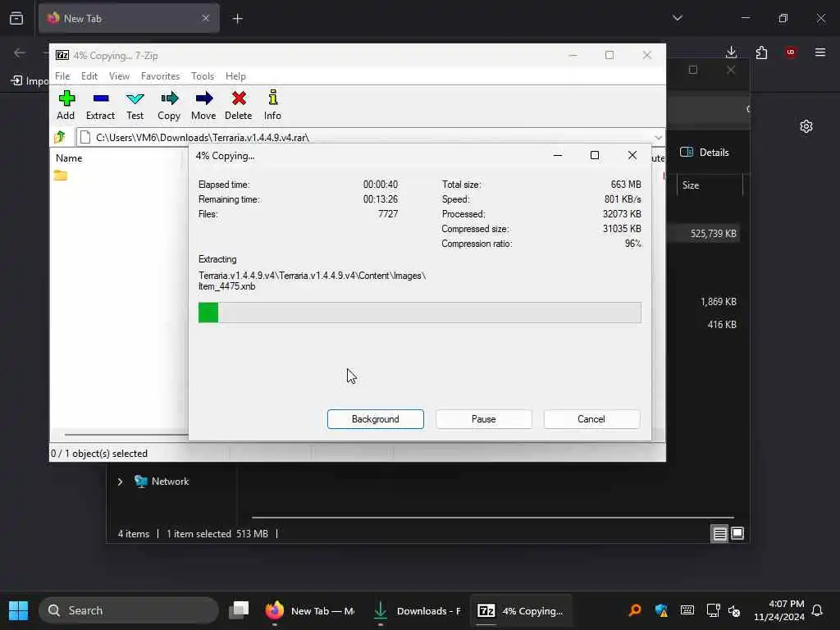Click the Name column header in 7-Zip
Viewport: 840px width, 630px height.
coord(69,158)
